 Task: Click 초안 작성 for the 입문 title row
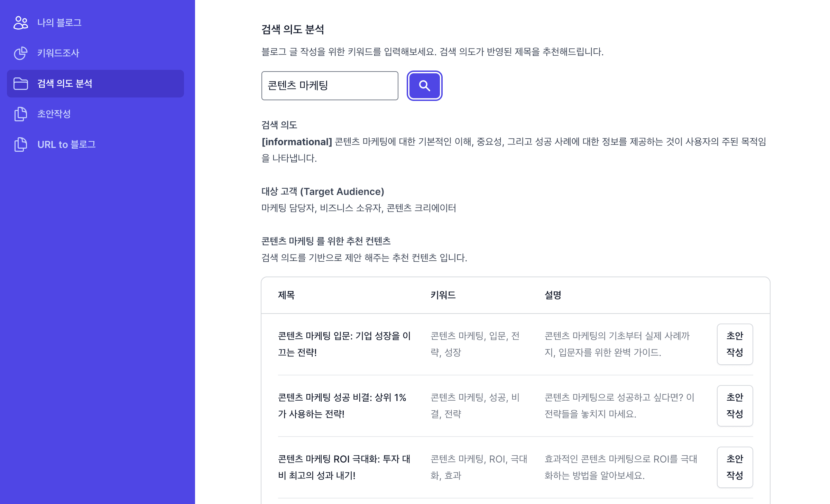pyautogui.click(x=735, y=344)
